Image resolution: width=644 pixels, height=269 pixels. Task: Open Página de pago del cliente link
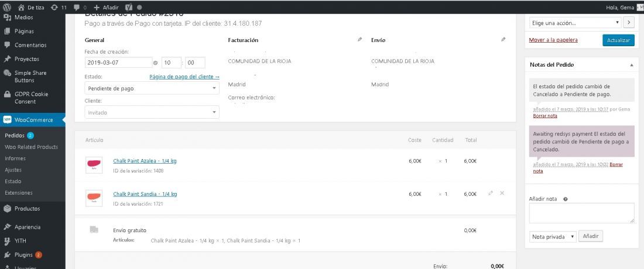184,77
